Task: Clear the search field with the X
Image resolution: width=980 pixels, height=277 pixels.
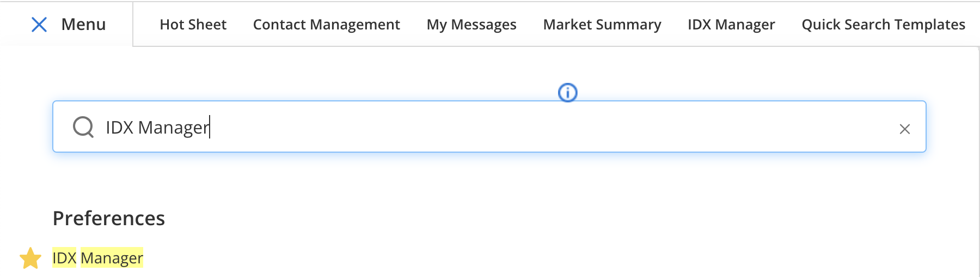Action: [904, 129]
